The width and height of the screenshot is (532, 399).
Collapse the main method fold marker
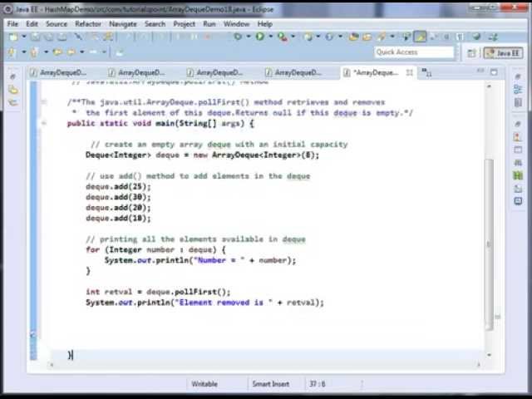click(x=44, y=123)
